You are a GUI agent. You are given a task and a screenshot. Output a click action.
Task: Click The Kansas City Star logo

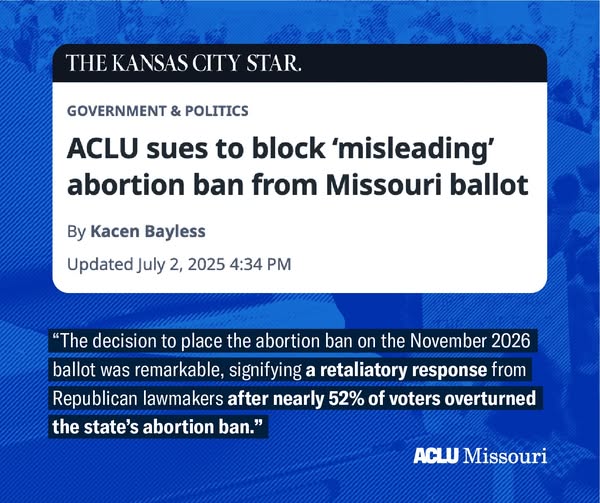[184, 63]
